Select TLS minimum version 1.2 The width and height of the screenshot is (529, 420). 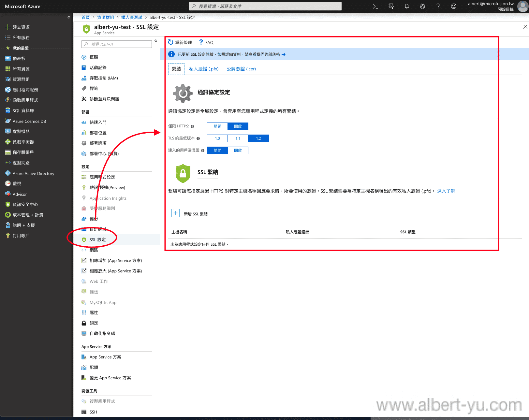[258, 138]
